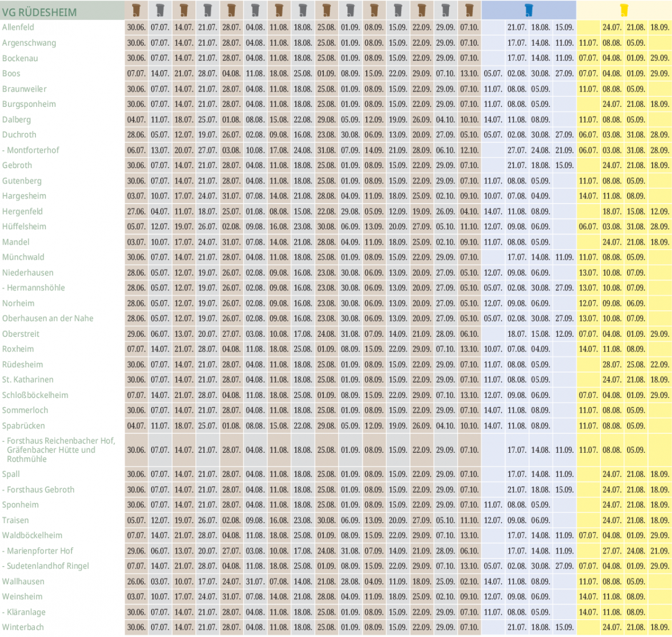Click 12.10. in the Montforterhof row

click(469, 150)
